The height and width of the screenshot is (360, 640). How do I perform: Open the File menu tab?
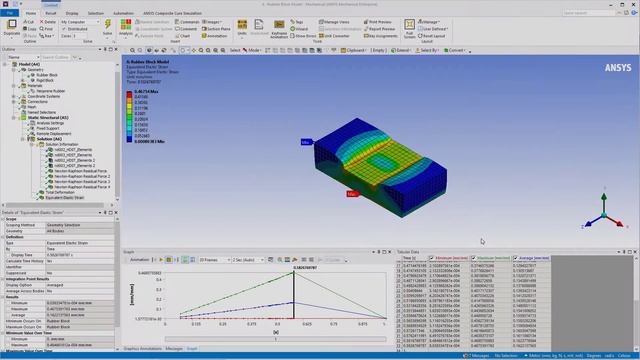click(x=9, y=13)
